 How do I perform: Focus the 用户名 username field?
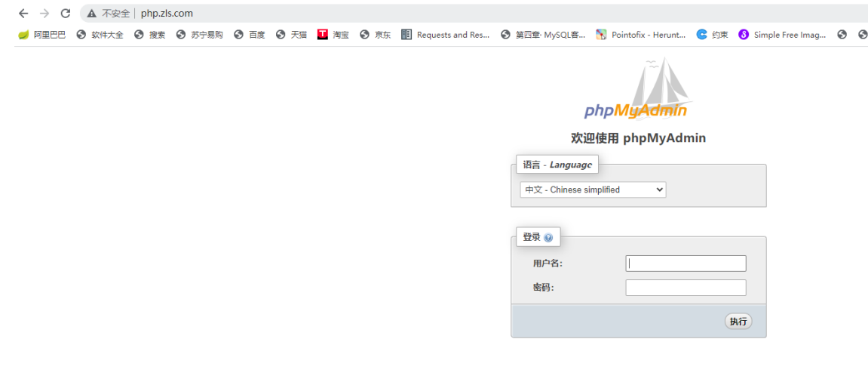686,264
